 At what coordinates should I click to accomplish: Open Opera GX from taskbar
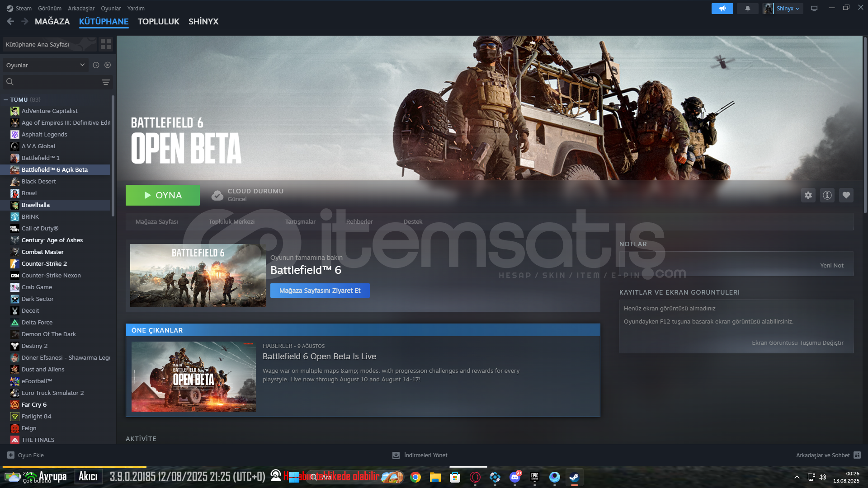pyautogui.click(x=475, y=477)
